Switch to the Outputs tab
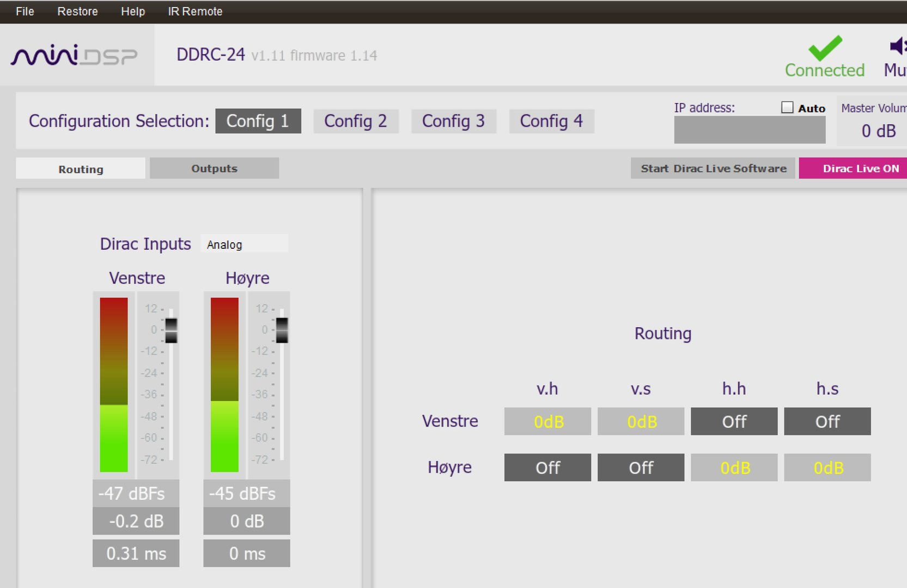The image size is (907, 588). click(x=214, y=168)
